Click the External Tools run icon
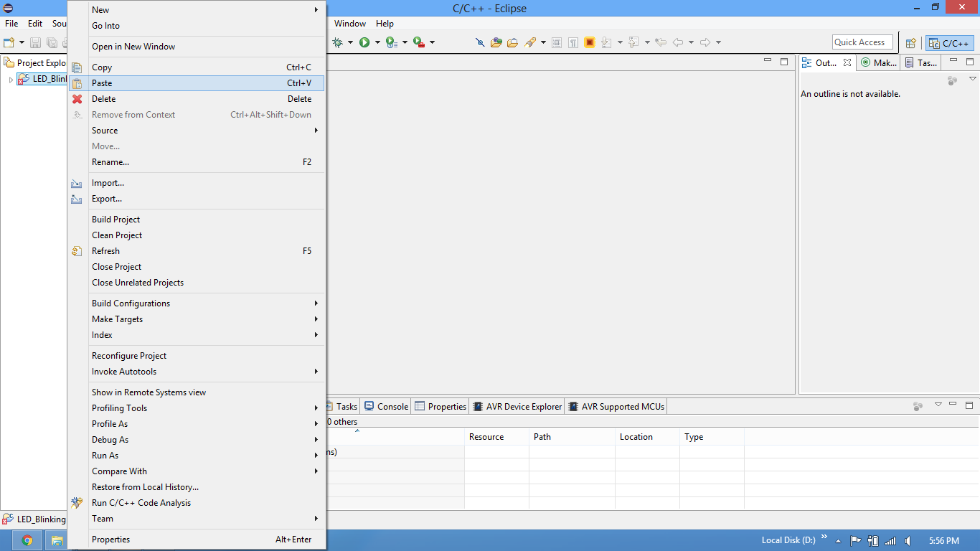The width and height of the screenshot is (980, 551). [x=419, y=42]
